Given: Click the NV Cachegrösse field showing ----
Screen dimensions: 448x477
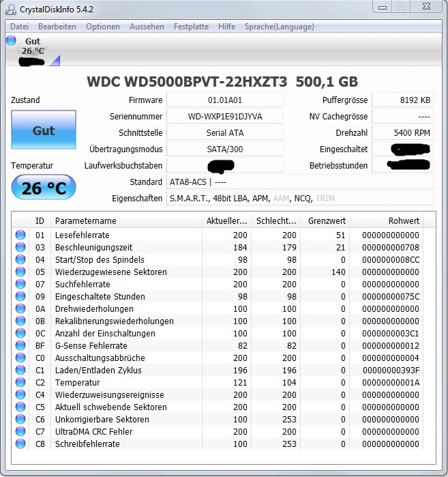Looking at the screenshot, I should pyautogui.click(x=403, y=117).
